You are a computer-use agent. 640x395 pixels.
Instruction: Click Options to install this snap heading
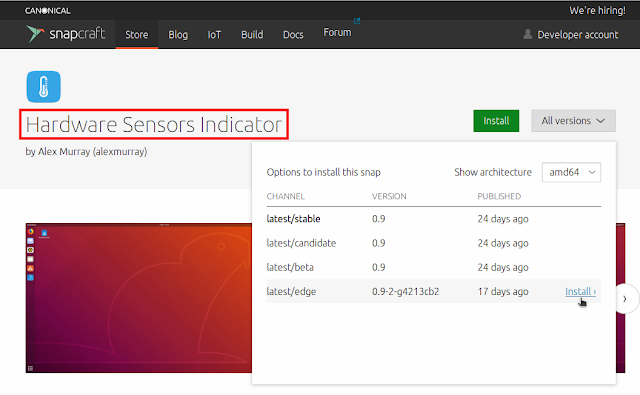(x=323, y=172)
